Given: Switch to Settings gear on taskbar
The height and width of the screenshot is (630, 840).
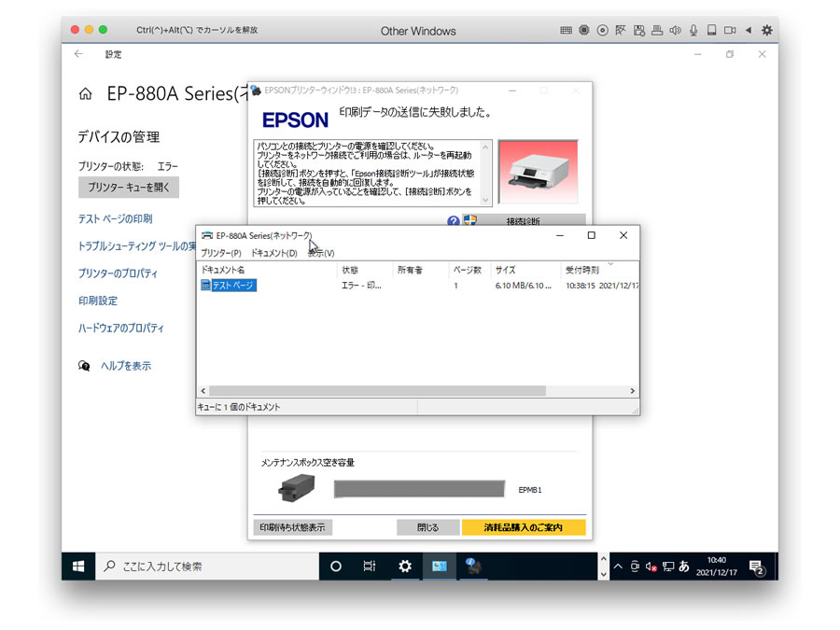Looking at the screenshot, I should pos(405,567).
